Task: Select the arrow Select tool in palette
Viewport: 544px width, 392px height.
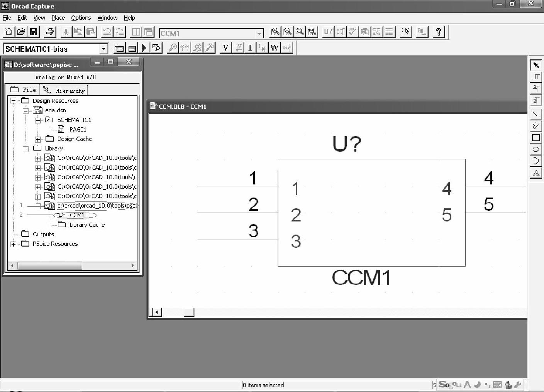Action: tap(536, 65)
